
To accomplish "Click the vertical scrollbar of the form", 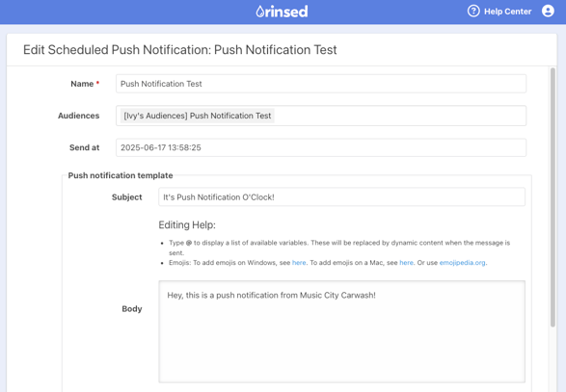I will [553, 197].
